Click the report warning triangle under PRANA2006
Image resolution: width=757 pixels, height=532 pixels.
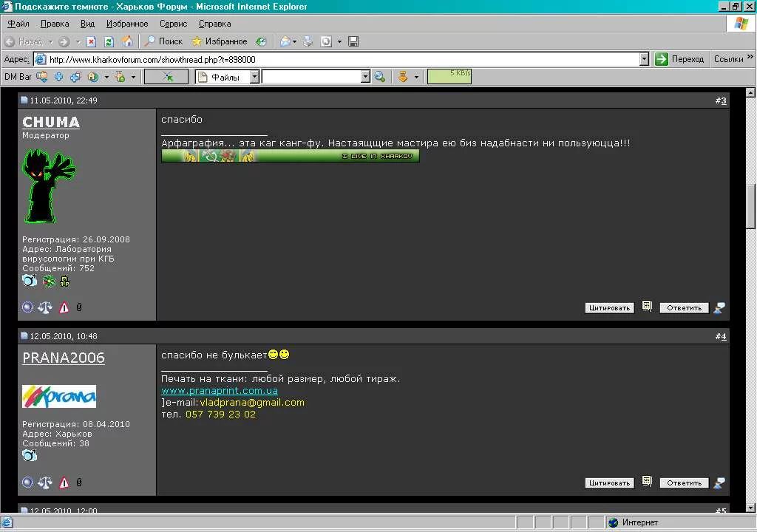click(64, 482)
